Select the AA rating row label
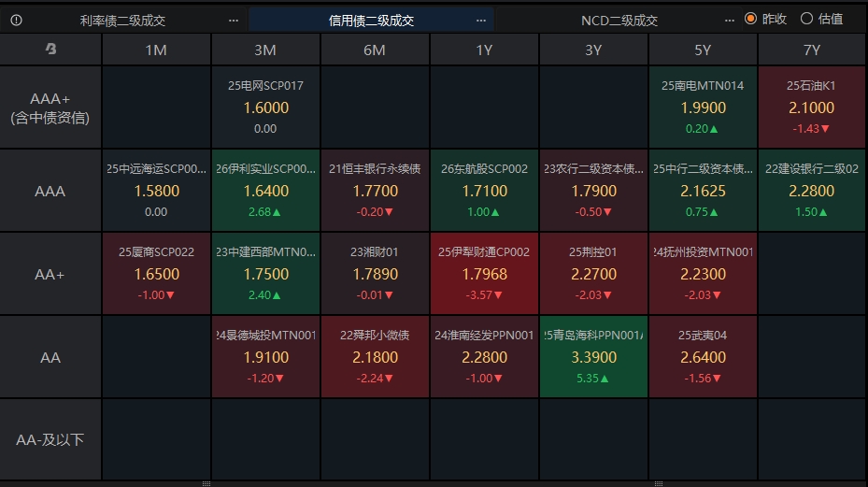Viewport: 868px width, 487px height. [x=50, y=357]
